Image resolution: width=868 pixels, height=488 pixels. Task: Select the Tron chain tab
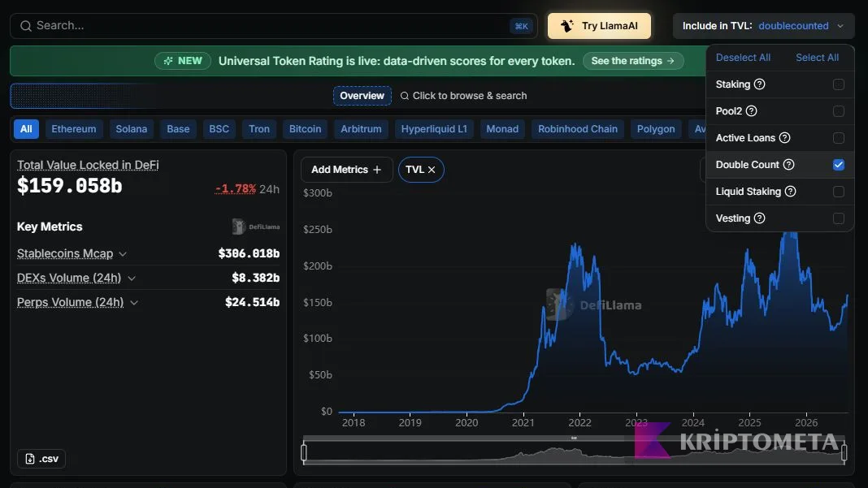point(259,129)
